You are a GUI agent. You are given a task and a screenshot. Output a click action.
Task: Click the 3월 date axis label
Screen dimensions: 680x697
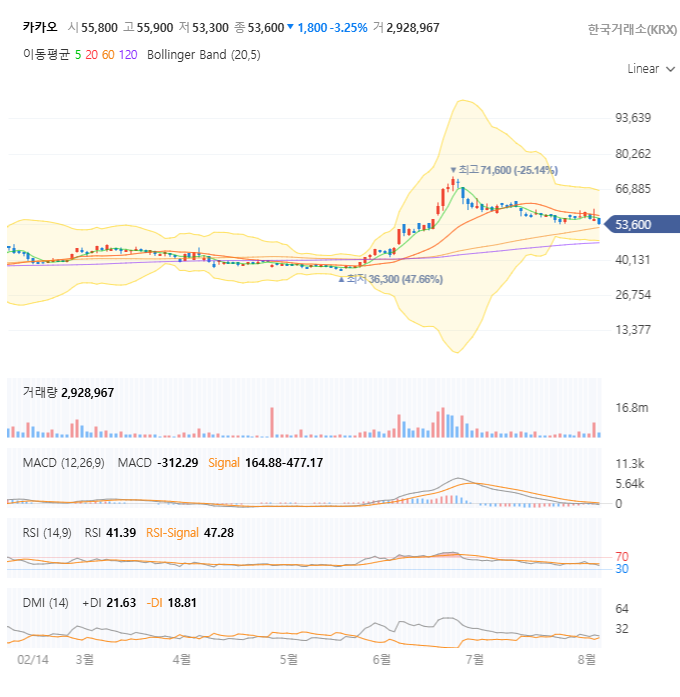point(84,660)
